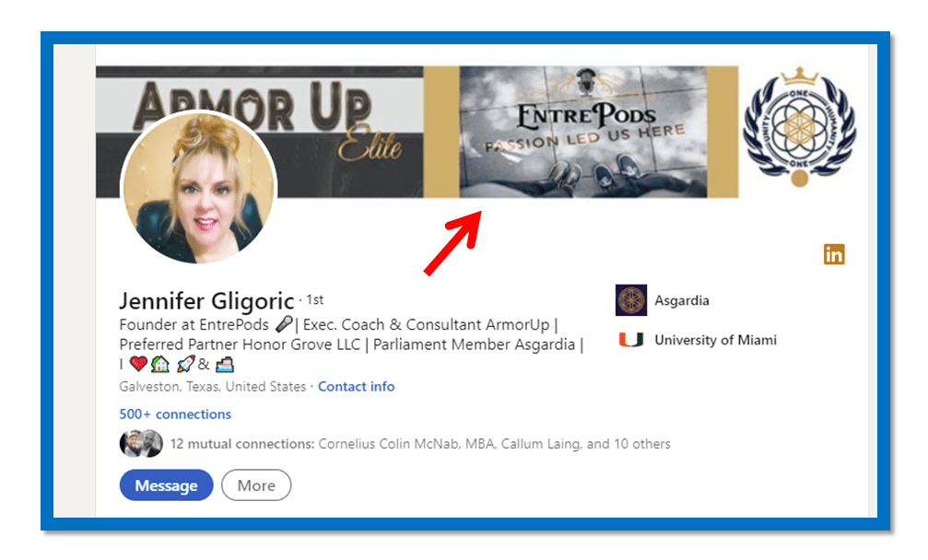The width and height of the screenshot is (928, 560).
Task: Click the house emoji in the headline
Action: click(x=159, y=364)
